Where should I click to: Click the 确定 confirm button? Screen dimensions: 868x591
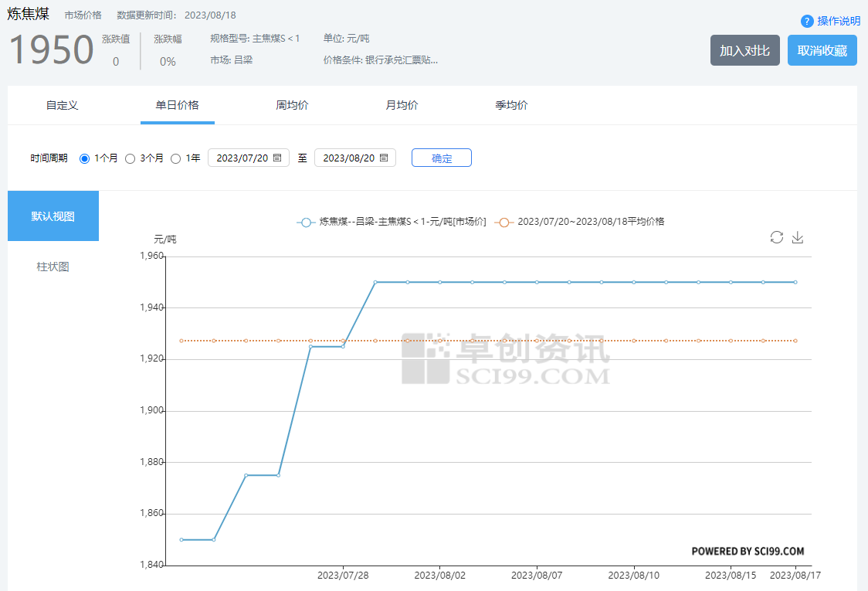pyautogui.click(x=441, y=158)
